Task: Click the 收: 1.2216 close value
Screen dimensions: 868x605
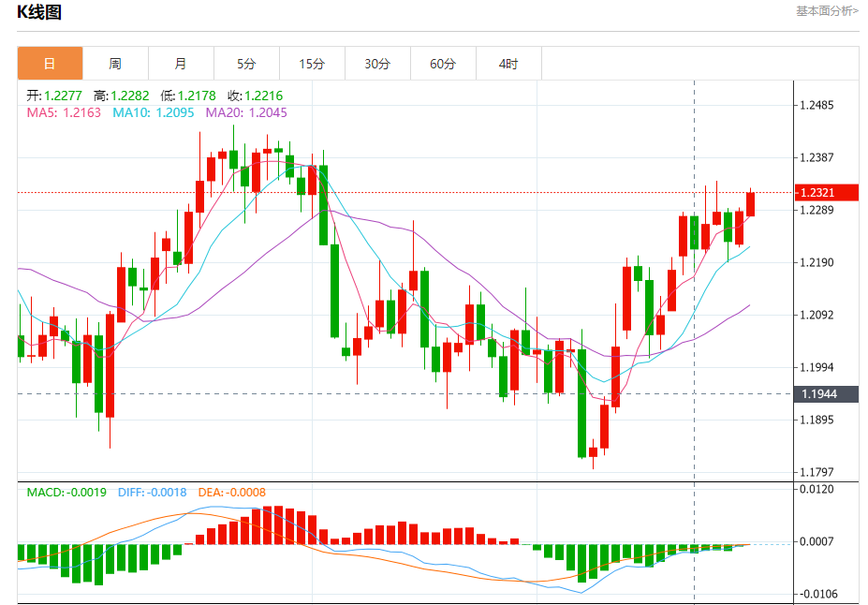Action: point(256,96)
